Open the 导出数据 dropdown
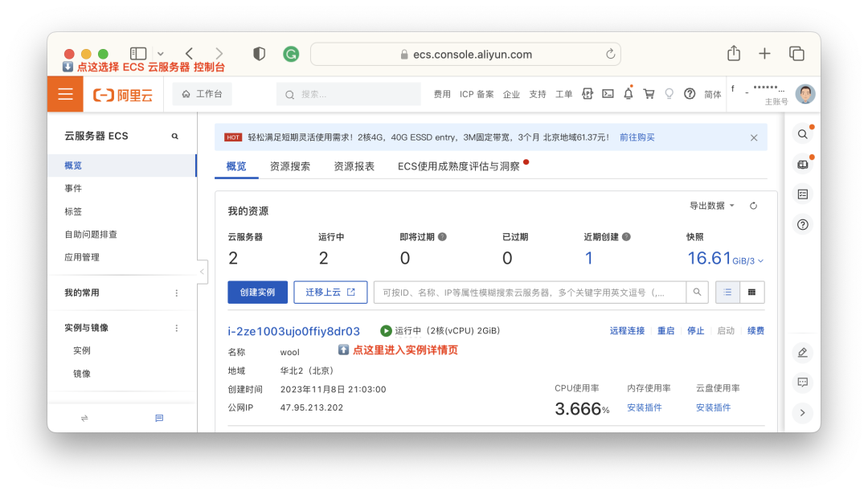This screenshot has height=495, width=868. pos(712,206)
